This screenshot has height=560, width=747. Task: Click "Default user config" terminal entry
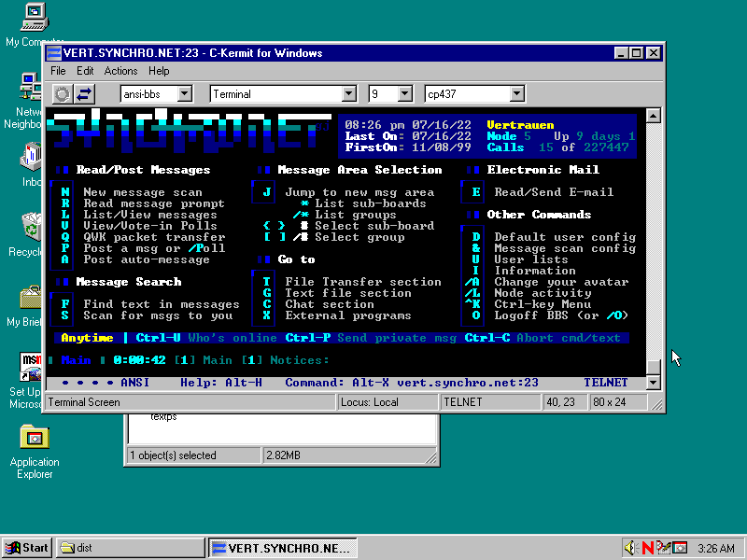565,237
